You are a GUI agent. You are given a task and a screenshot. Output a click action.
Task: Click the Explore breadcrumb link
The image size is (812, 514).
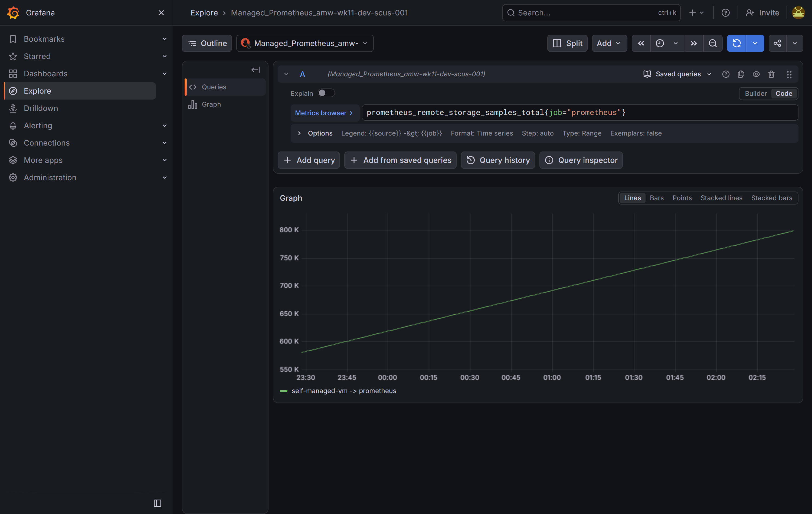click(x=204, y=13)
